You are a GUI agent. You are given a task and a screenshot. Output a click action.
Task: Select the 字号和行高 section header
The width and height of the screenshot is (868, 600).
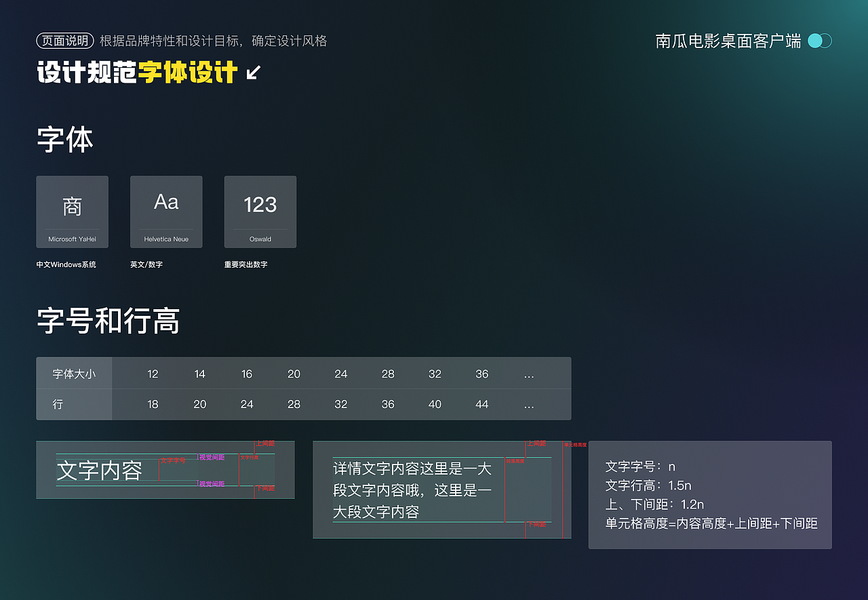pyautogui.click(x=107, y=323)
